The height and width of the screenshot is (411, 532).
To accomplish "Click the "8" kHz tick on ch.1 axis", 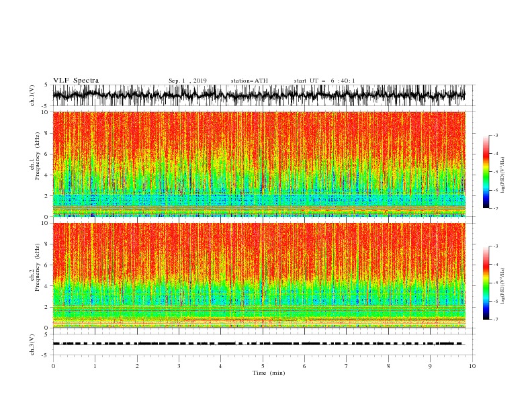I will coord(46,133).
